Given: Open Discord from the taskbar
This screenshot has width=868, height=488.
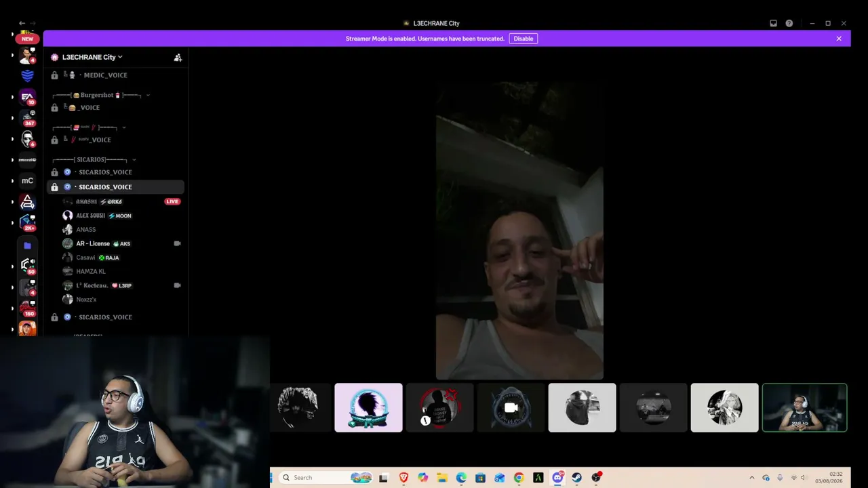Looking at the screenshot, I should pyautogui.click(x=557, y=478).
